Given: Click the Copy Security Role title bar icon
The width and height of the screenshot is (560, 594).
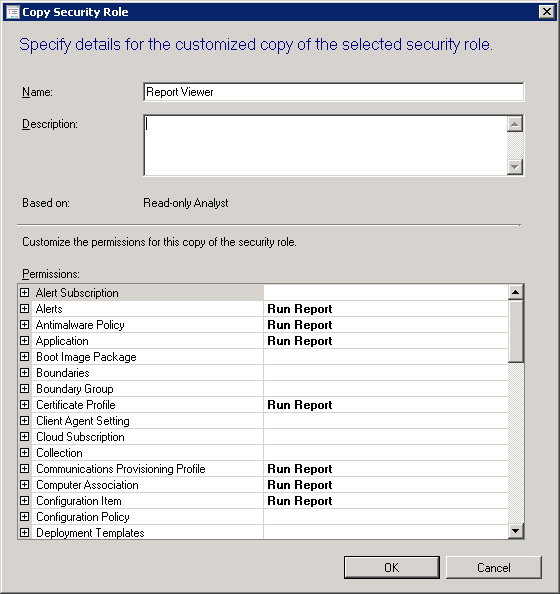Looking at the screenshot, I should (x=13, y=12).
